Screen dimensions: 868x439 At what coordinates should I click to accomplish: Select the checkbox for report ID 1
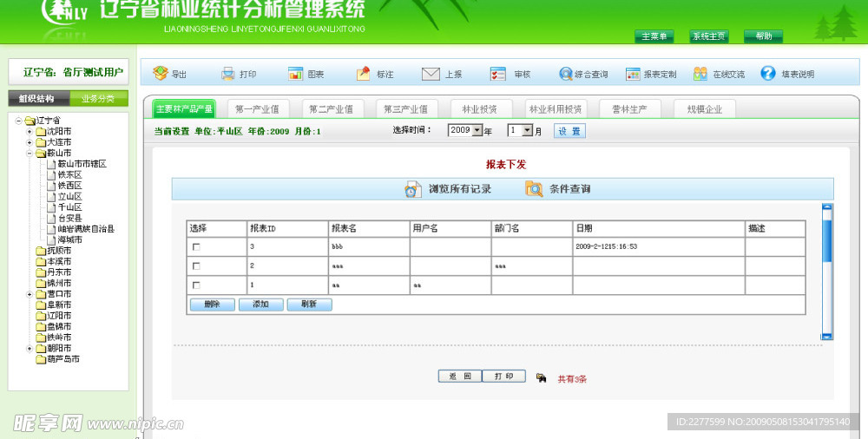pyautogui.click(x=196, y=285)
